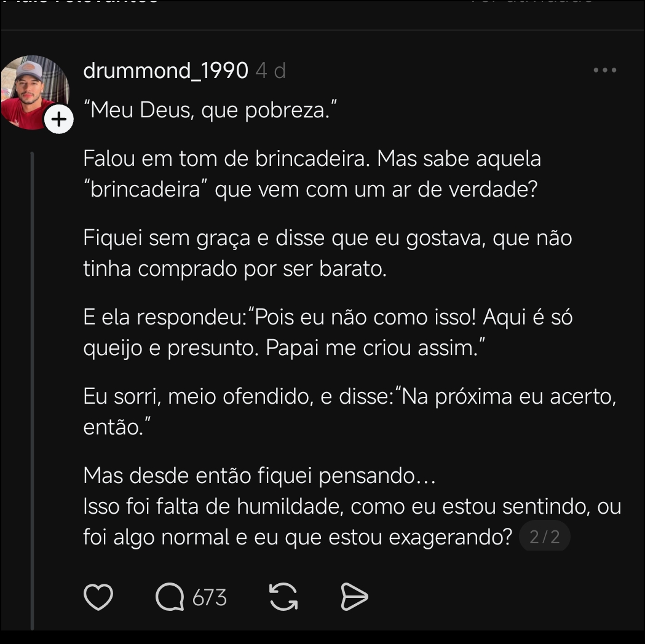Repost using the circular arrows icon

pyautogui.click(x=283, y=597)
